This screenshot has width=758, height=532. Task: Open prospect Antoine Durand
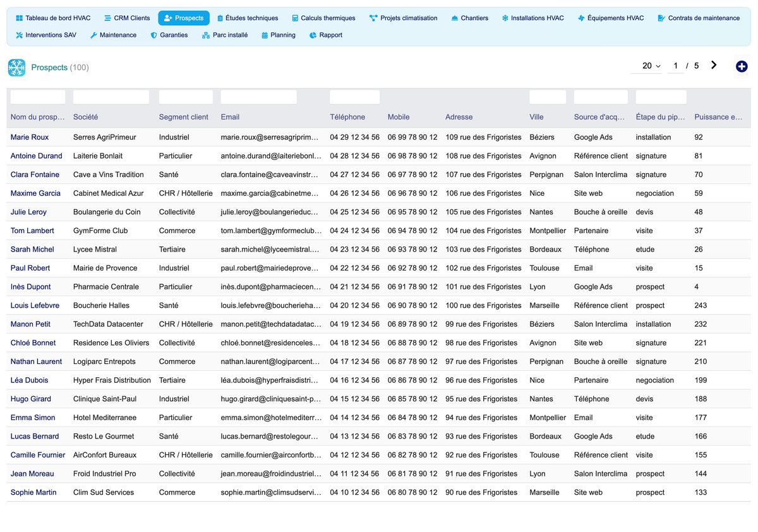coord(37,156)
